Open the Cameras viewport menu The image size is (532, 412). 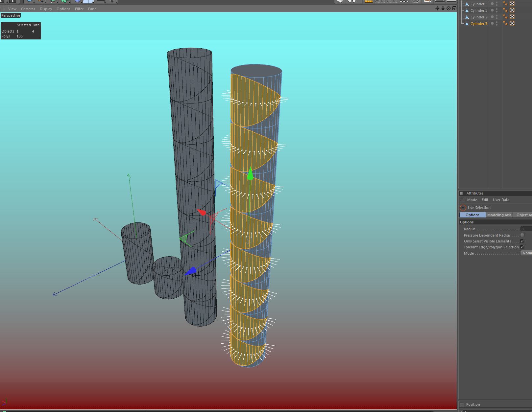click(x=28, y=9)
